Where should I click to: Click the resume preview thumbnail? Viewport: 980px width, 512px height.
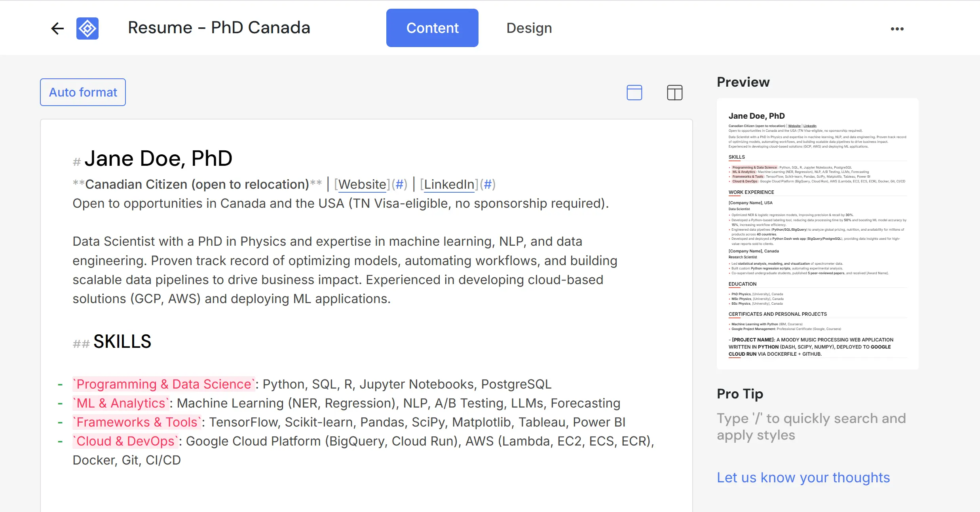click(817, 233)
